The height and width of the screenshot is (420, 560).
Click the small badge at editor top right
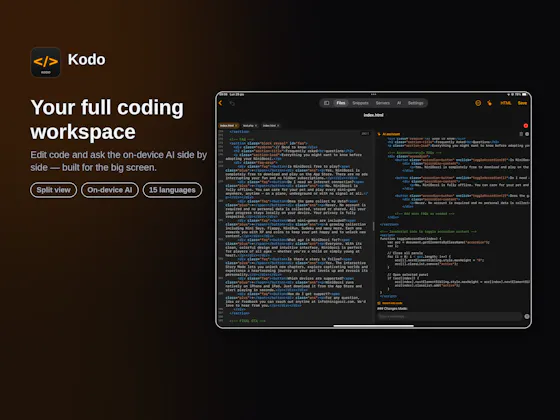[x=365, y=134]
